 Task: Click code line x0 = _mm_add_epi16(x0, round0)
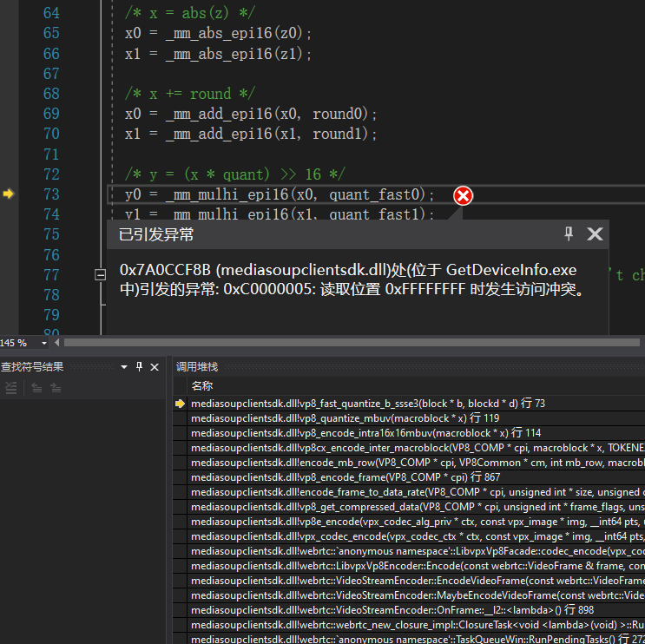pos(251,114)
